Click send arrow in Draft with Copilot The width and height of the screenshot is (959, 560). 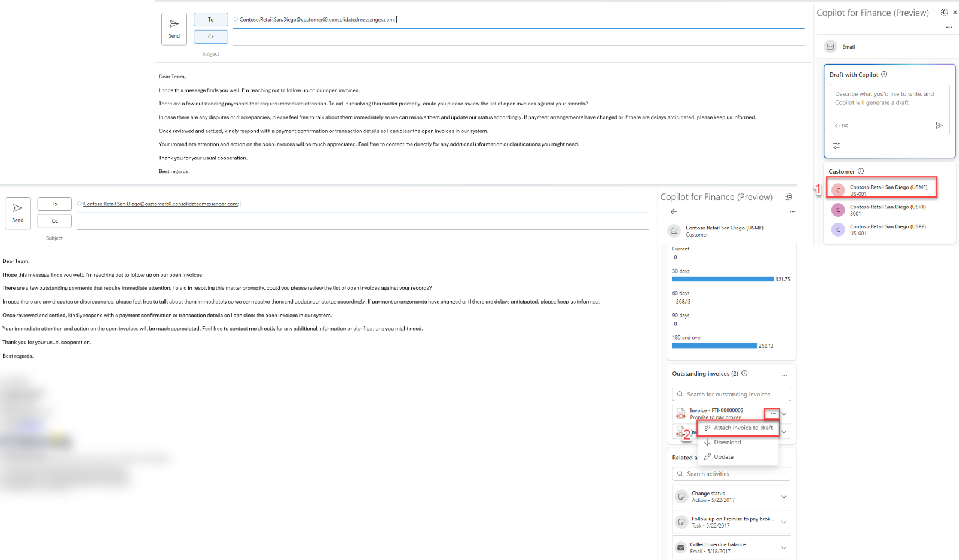[939, 125]
